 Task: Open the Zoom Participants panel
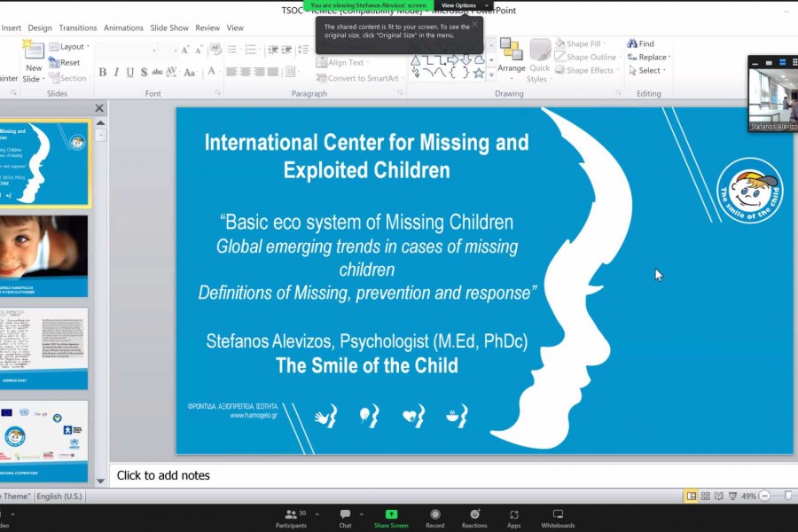click(292, 518)
